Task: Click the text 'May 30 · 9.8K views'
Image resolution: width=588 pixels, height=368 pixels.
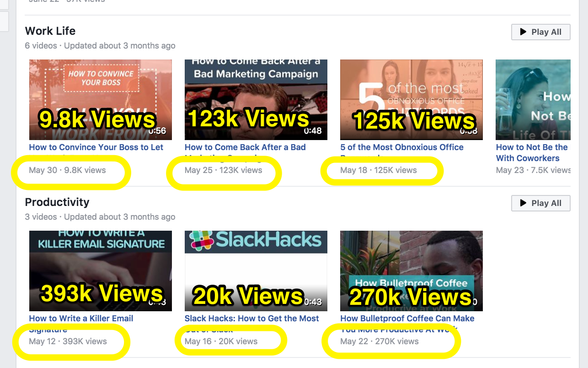Action: coord(67,170)
